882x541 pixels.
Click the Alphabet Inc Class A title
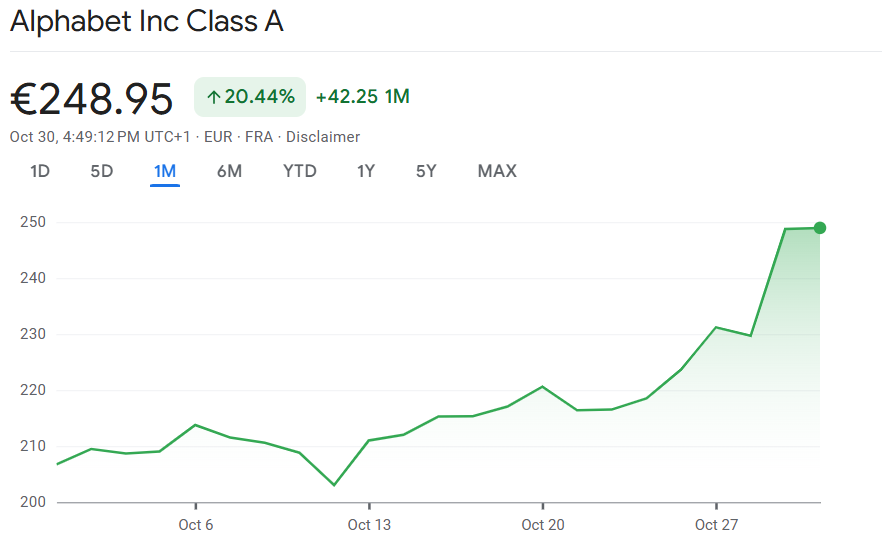147,22
